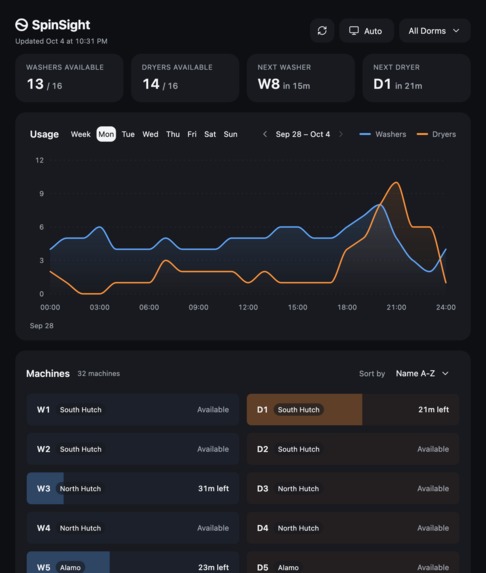Screen dimensions: 486x573
Task: Click the '31m left' text on W3
Action: pyautogui.click(x=213, y=489)
